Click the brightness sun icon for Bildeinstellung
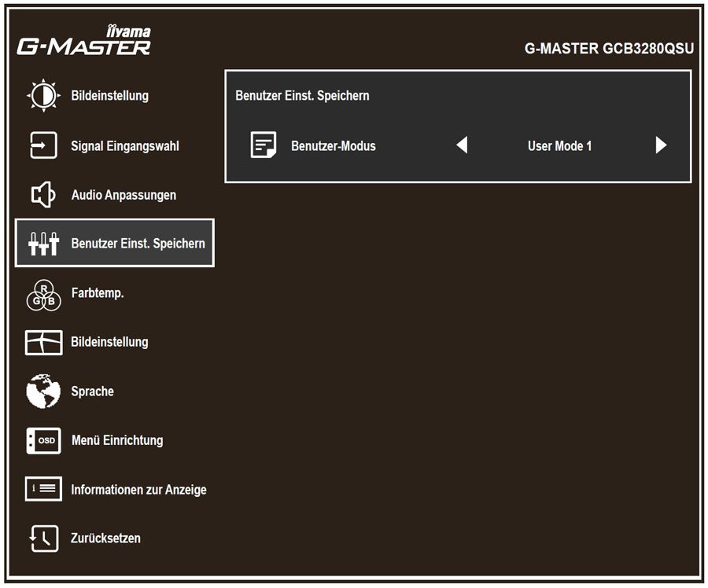 [x=44, y=96]
